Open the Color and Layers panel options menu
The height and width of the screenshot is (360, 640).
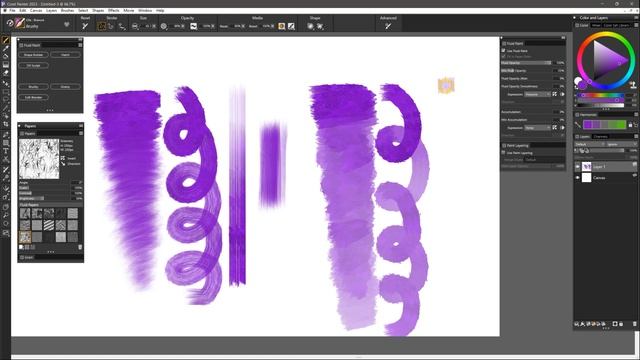coord(636,18)
